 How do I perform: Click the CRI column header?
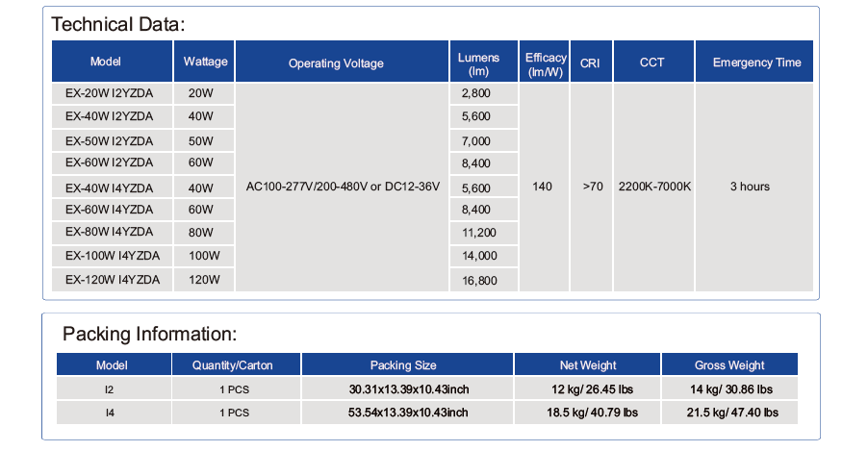(591, 62)
